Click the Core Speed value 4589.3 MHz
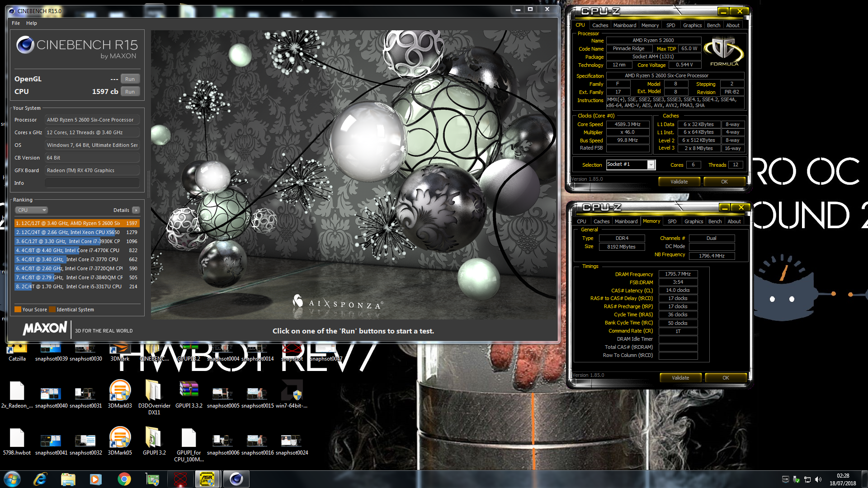 pyautogui.click(x=627, y=124)
